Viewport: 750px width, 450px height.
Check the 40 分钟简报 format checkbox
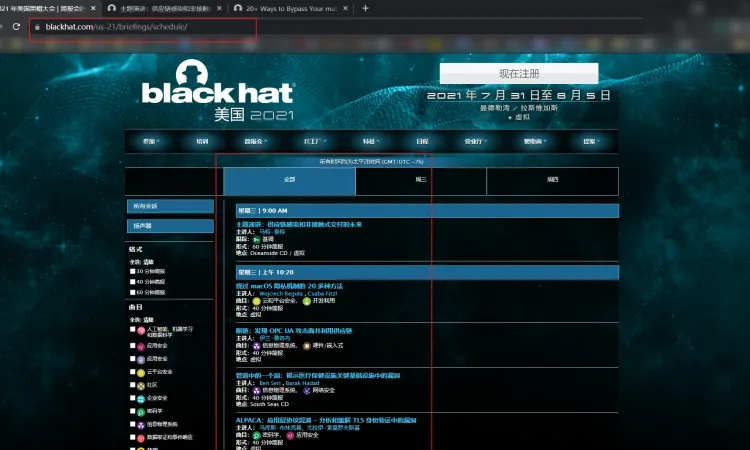coord(132,282)
